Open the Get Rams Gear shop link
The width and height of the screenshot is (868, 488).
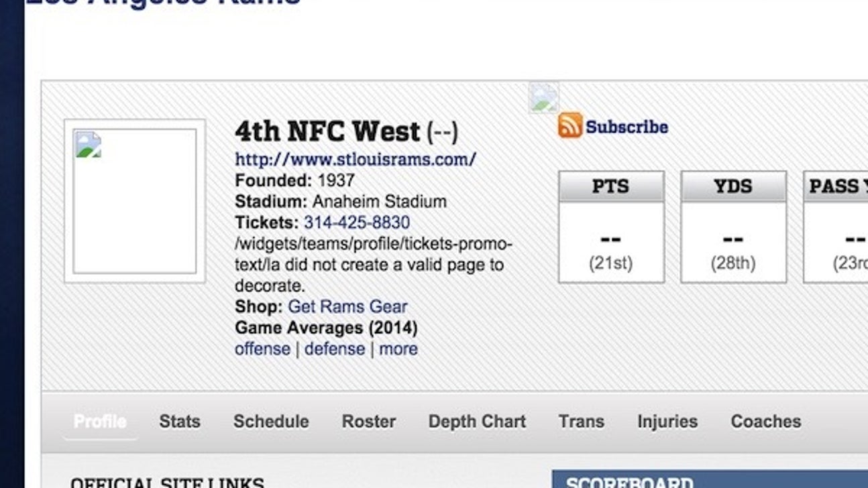[x=347, y=306]
